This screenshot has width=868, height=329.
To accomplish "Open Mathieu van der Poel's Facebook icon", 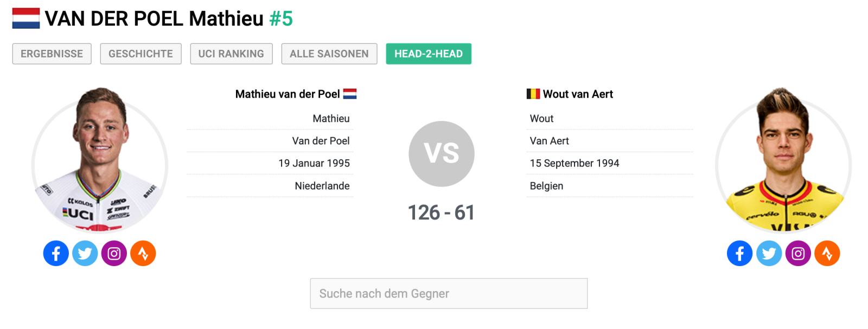I will pyautogui.click(x=56, y=253).
